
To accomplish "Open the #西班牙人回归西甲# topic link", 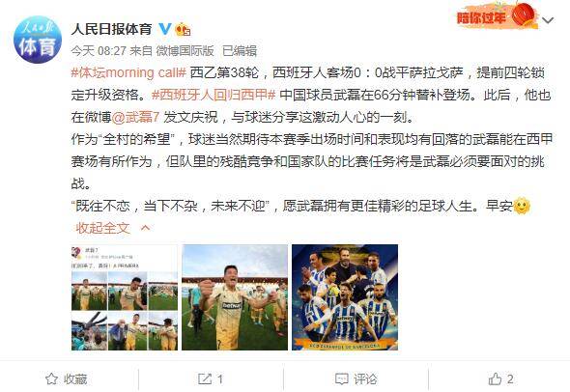I will [x=214, y=95].
